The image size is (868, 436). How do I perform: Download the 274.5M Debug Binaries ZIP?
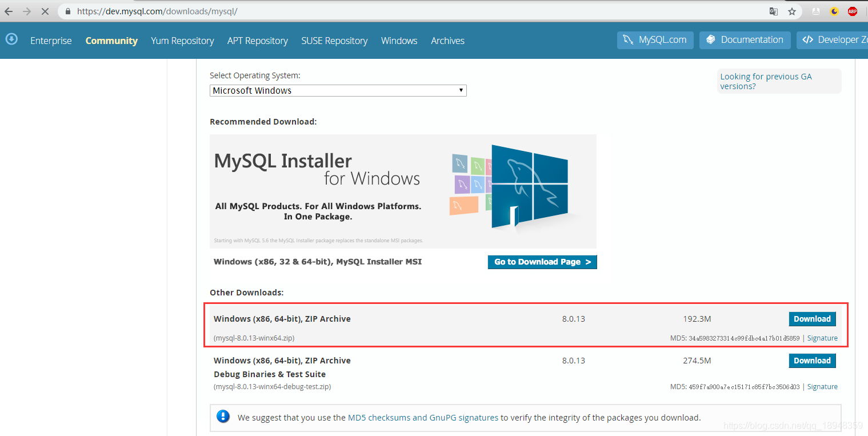point(812,361)
